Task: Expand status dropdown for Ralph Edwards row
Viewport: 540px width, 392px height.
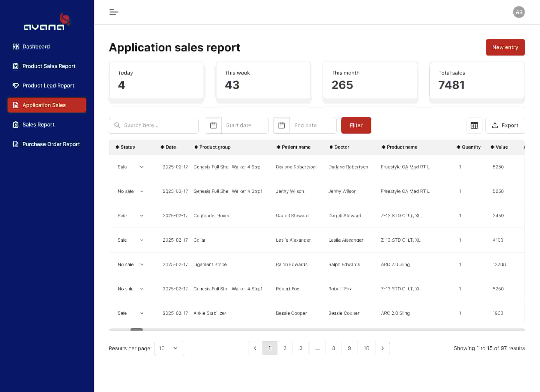Action: point(142,264)
